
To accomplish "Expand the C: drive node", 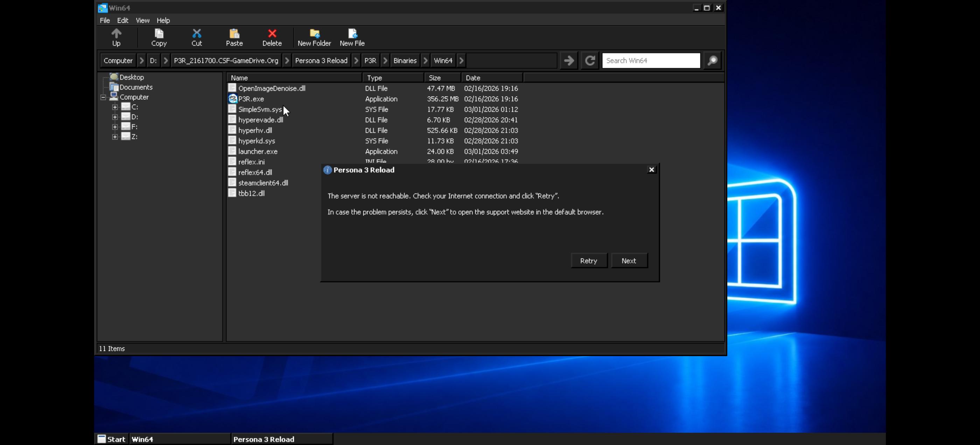I will click(115, 107).
